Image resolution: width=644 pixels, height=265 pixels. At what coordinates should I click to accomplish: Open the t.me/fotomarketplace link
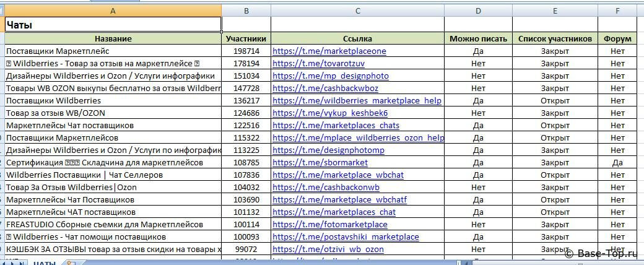point(329,224)
